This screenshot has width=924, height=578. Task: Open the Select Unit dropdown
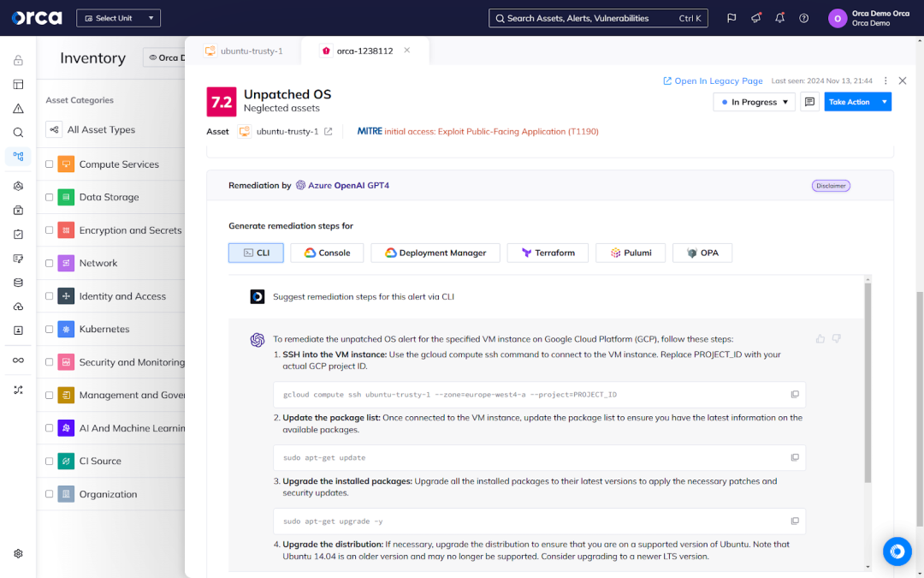(118, 18)
